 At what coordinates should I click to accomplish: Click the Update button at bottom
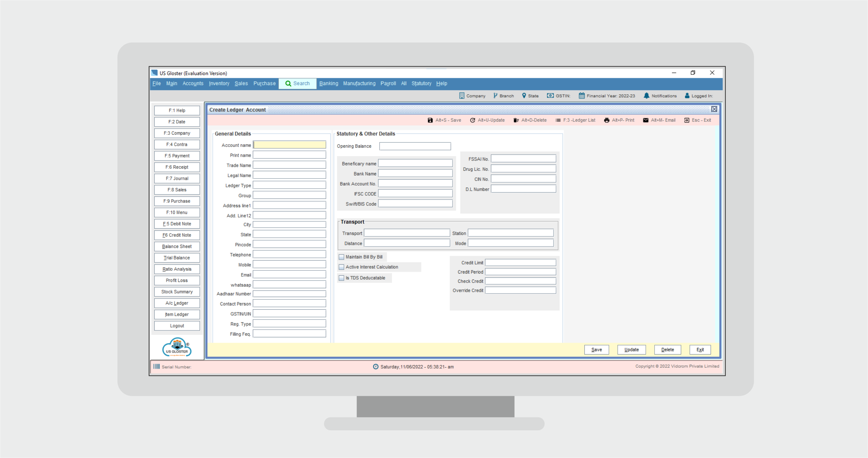tap(631, 350)
